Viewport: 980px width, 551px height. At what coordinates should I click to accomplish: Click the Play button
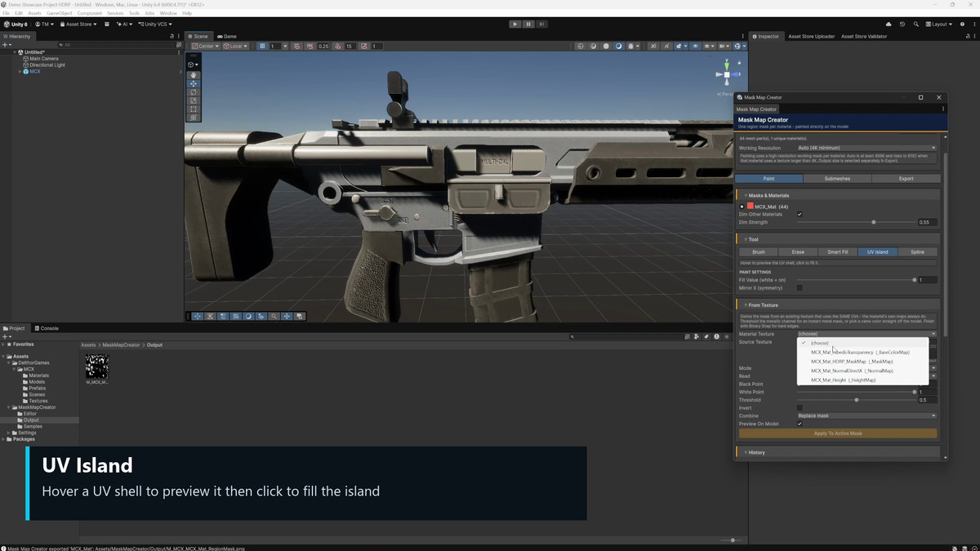tap(514, 24)
